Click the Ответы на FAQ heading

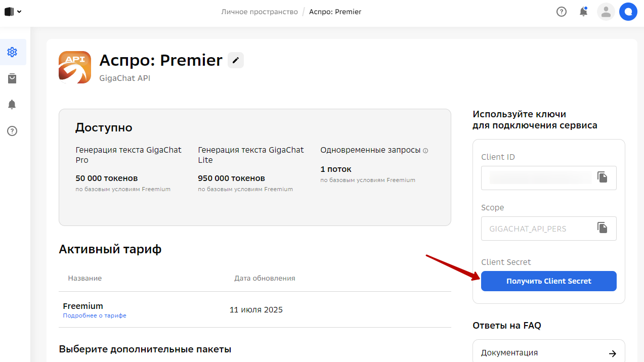pyautogui.click(x=507, y=326)
